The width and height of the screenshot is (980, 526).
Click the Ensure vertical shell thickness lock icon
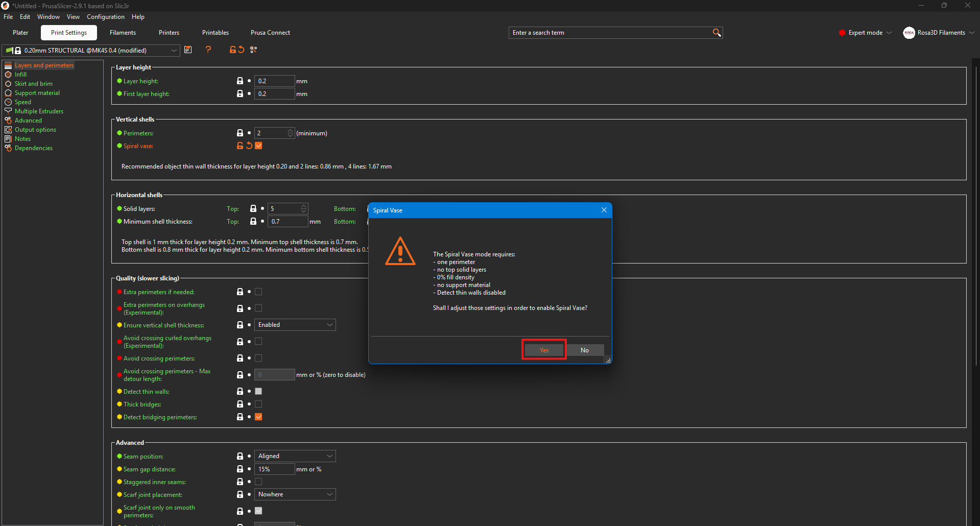240,325
